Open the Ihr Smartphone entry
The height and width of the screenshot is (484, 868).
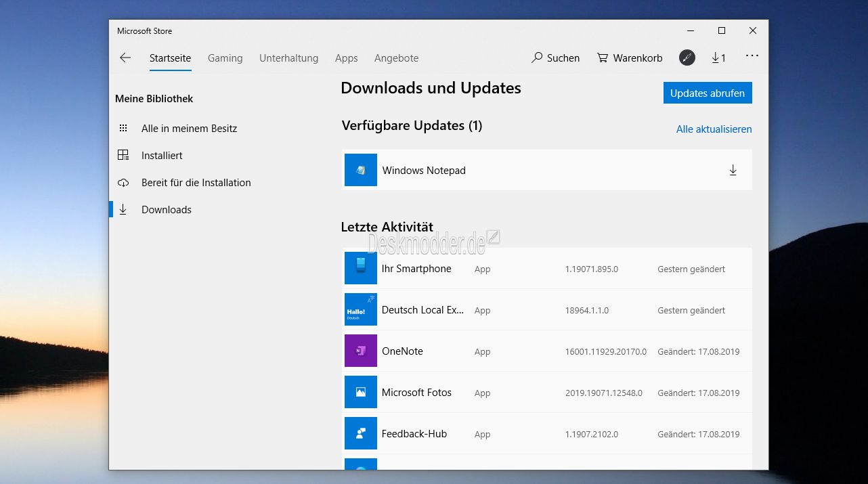[x=546, y=268]
